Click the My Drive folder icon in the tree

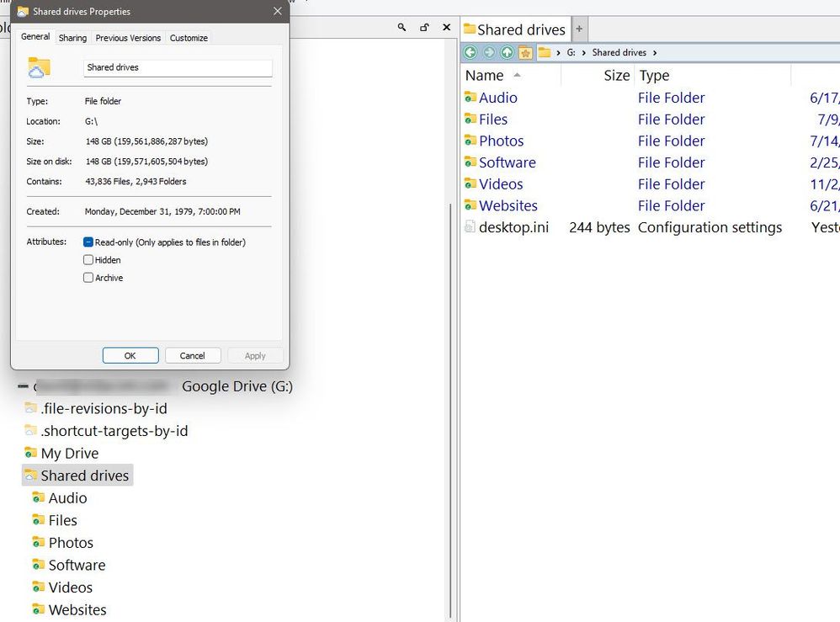30,453
